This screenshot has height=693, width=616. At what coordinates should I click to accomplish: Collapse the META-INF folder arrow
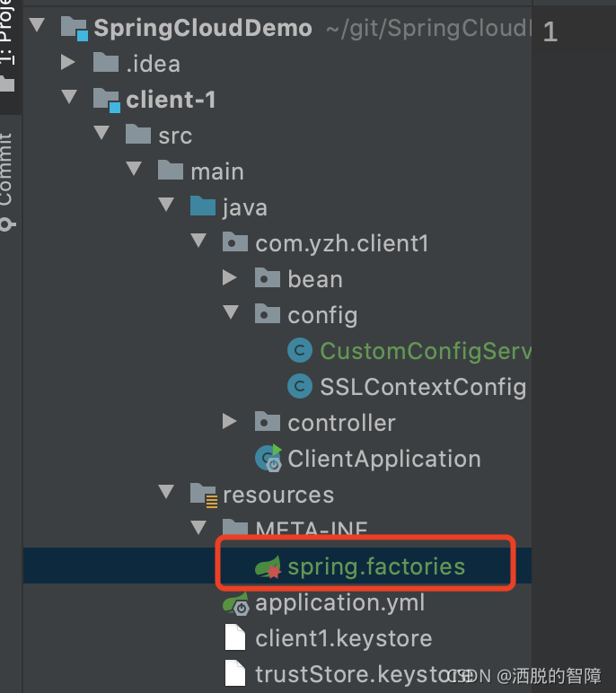click(198, 527)
